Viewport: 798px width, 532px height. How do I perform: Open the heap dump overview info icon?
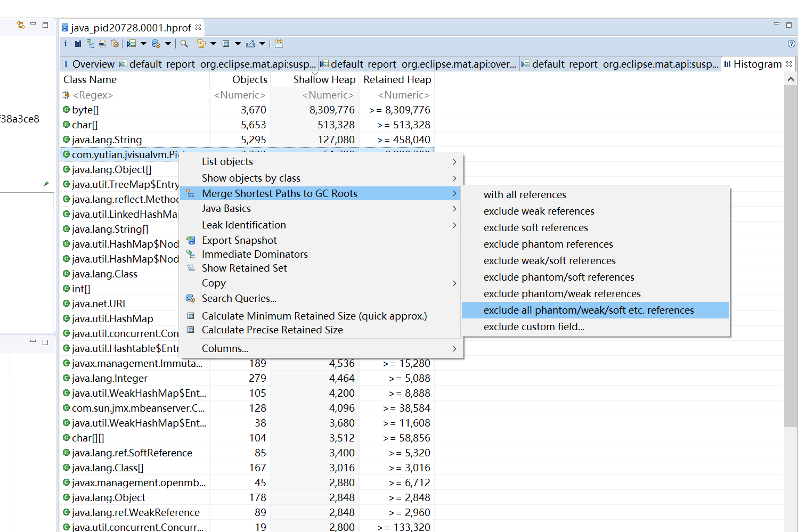click(66, 44)
